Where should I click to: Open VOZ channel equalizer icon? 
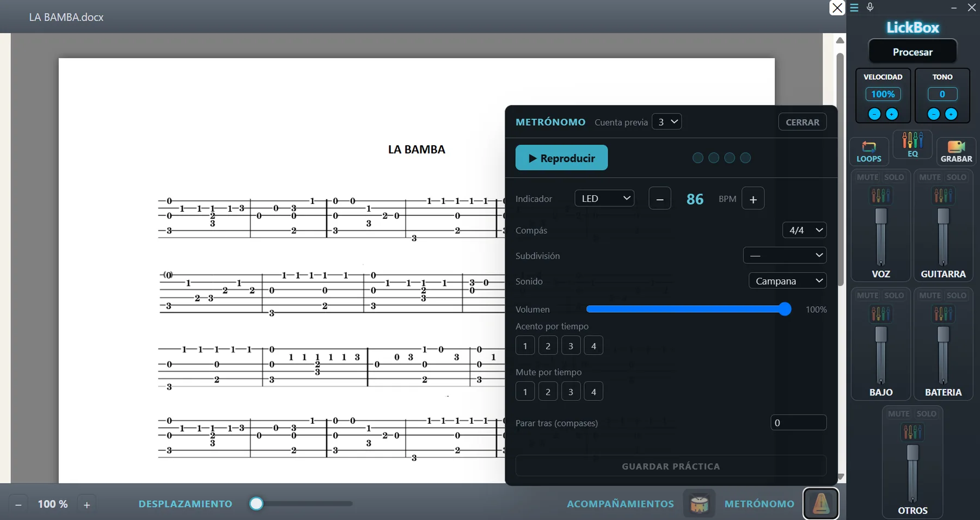pos(881,195)
